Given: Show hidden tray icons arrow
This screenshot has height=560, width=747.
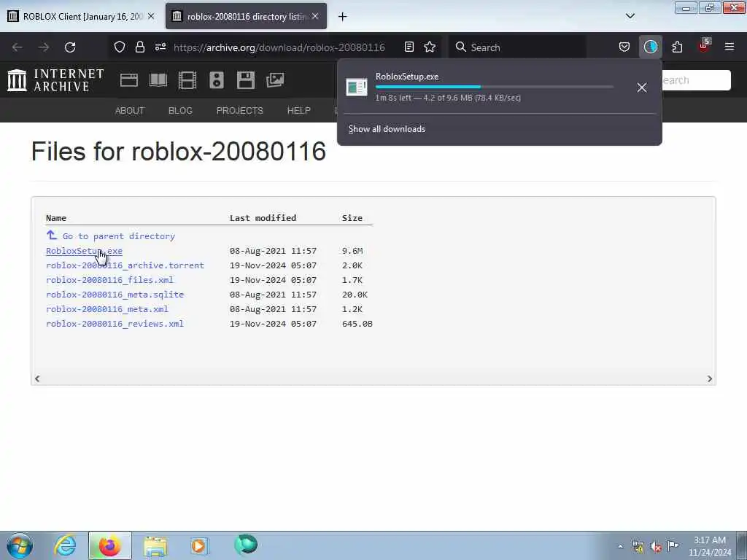Looking at the screenshot, I should pyautogui.click(x=620, y=547).
